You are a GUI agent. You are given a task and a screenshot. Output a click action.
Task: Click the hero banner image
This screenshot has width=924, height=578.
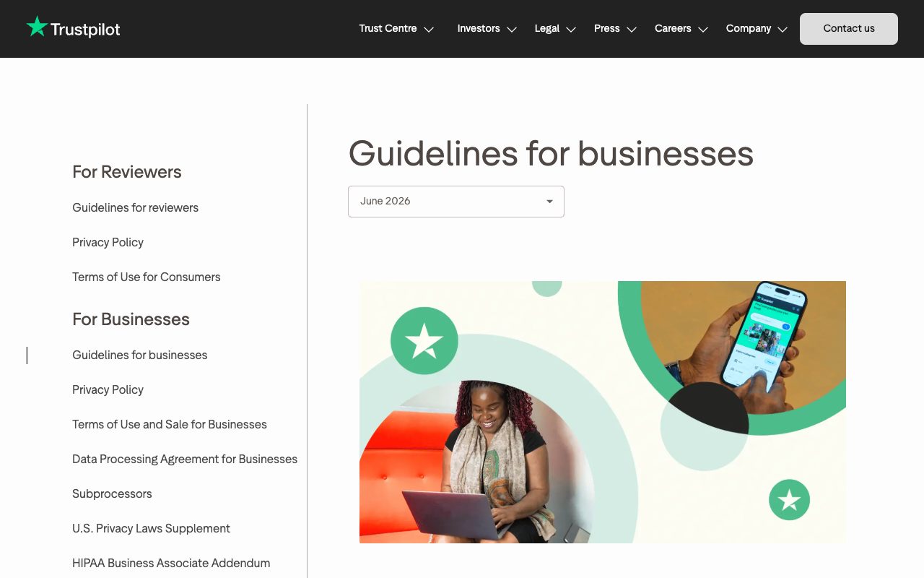point(603,412)
